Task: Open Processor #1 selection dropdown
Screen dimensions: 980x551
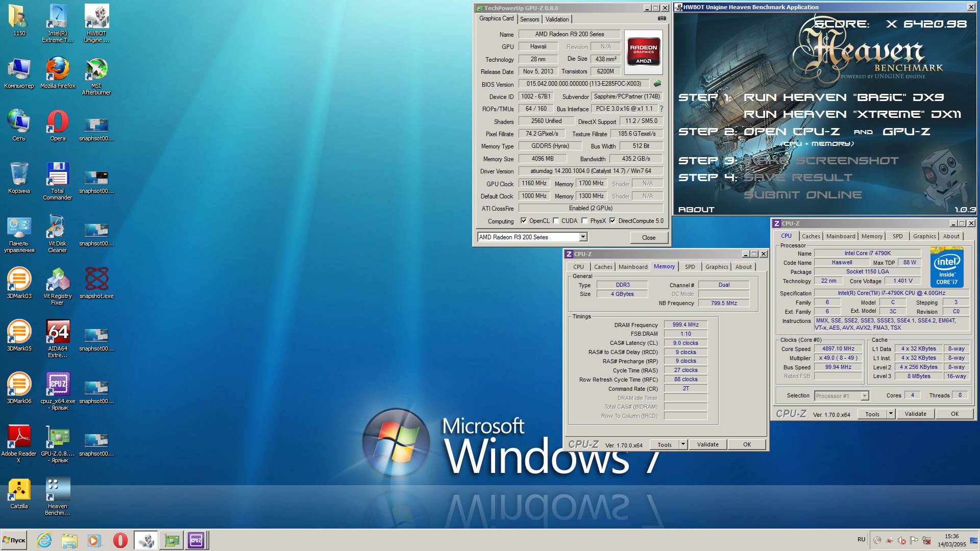Action: [865, 396]
